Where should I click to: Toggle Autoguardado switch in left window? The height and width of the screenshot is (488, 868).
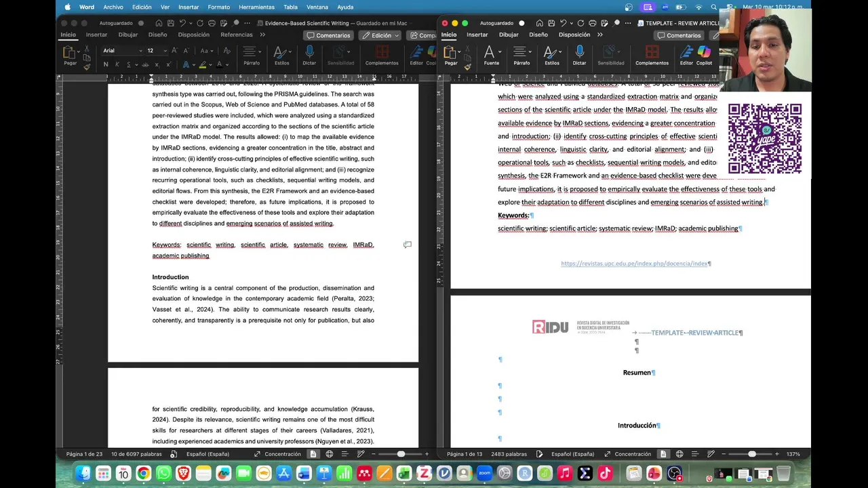pos(141,23)
